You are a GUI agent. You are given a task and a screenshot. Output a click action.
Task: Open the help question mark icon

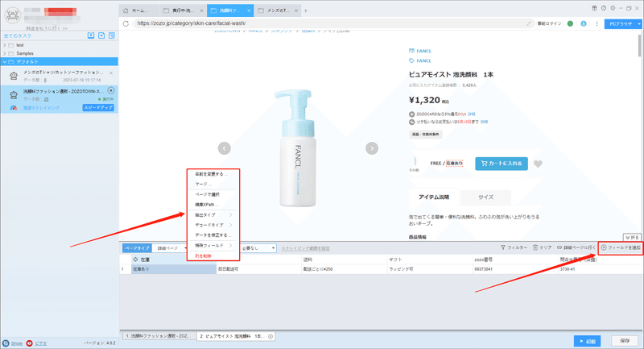603,8
